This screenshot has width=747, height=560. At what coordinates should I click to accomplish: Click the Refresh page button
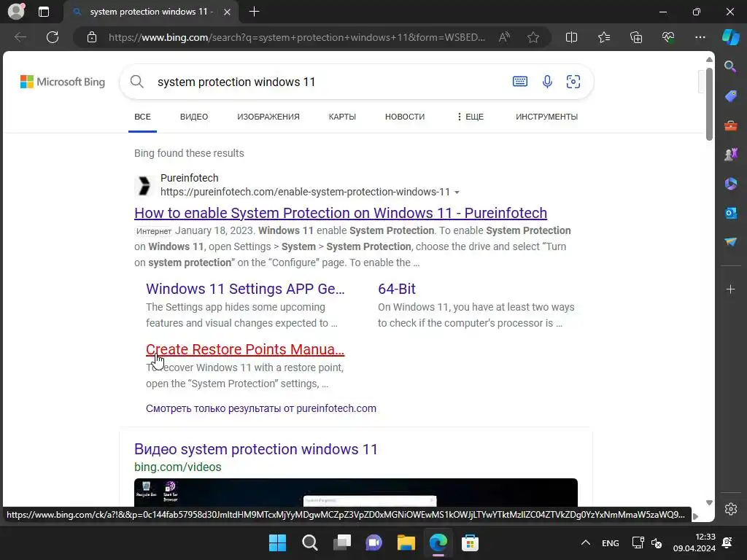(53, 37)
